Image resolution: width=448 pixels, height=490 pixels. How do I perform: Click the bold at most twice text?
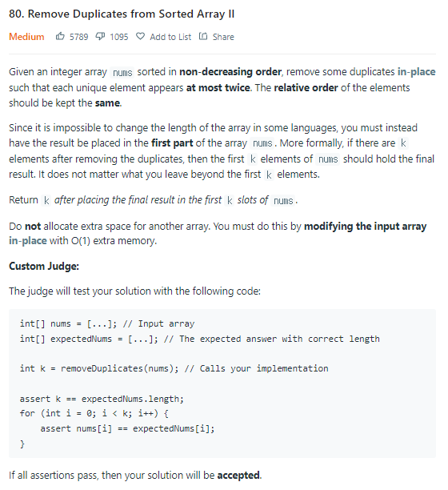[218, 88]
